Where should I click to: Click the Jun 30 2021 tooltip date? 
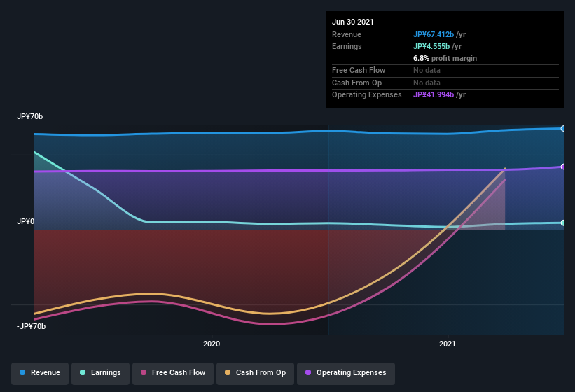tap(353, 22)
